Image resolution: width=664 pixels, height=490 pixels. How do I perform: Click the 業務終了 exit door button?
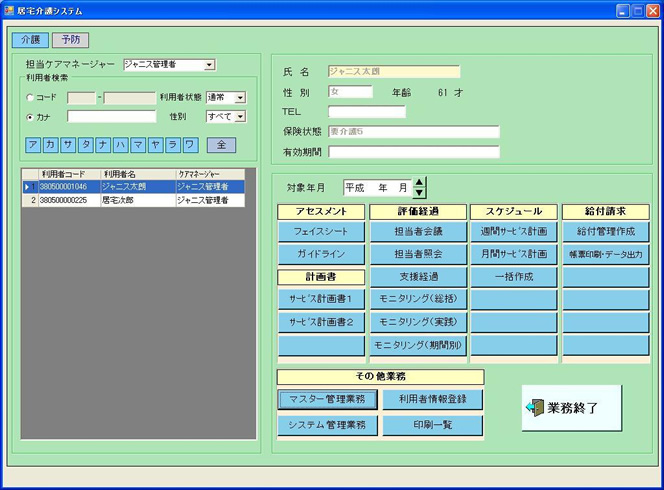[571, 408]
